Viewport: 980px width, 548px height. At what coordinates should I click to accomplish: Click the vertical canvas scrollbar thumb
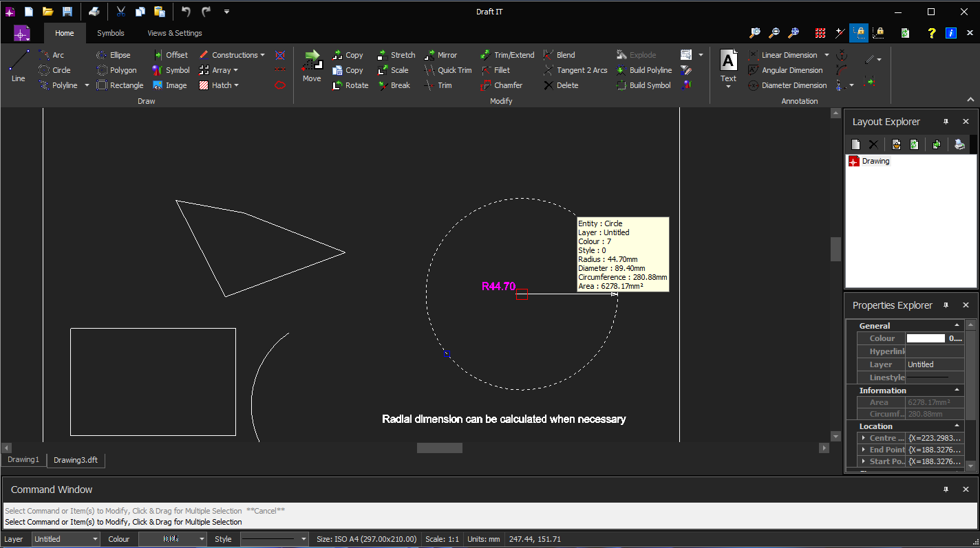(x=835, y=249)
